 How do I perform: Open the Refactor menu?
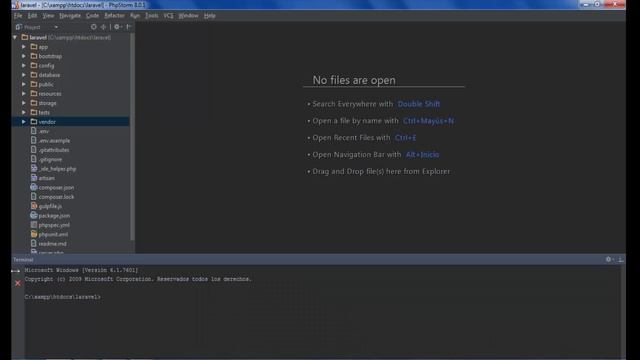114,16
